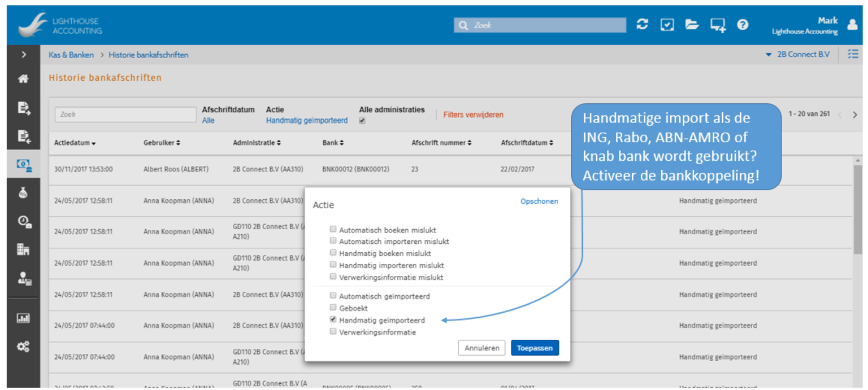
Task: Click the user profile icon next to Mark
Action: [852, 25]
